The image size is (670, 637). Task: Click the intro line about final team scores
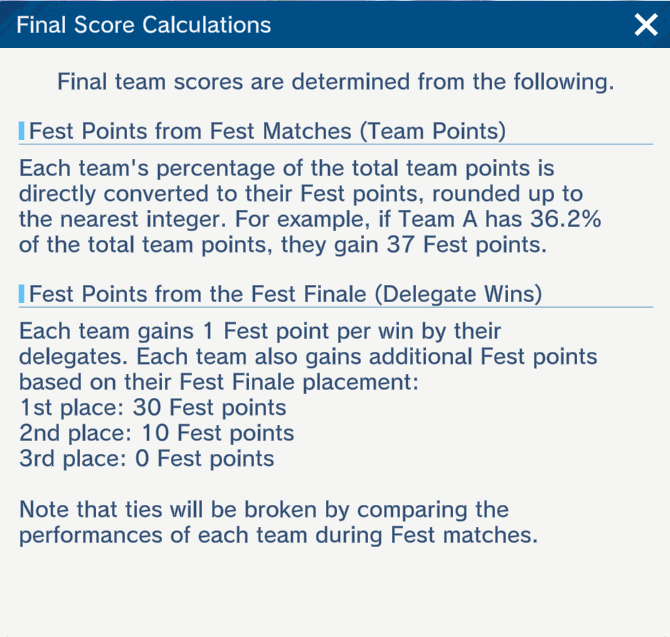335,82
